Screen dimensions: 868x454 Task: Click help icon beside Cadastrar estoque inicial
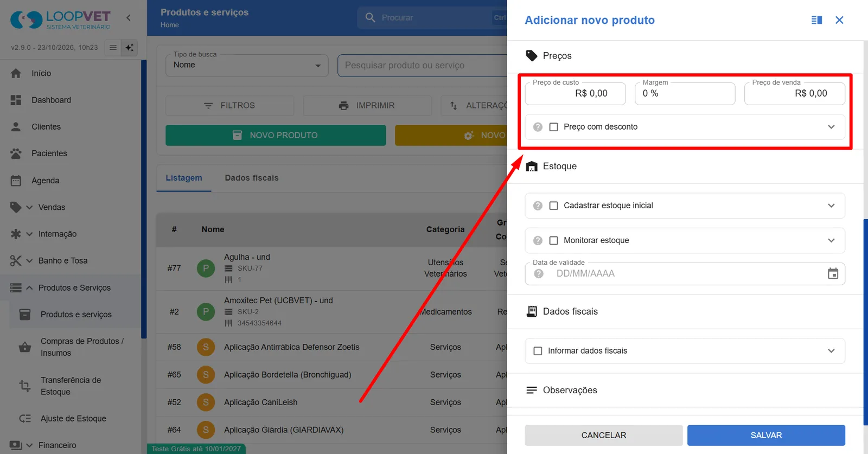click(538, 206)
